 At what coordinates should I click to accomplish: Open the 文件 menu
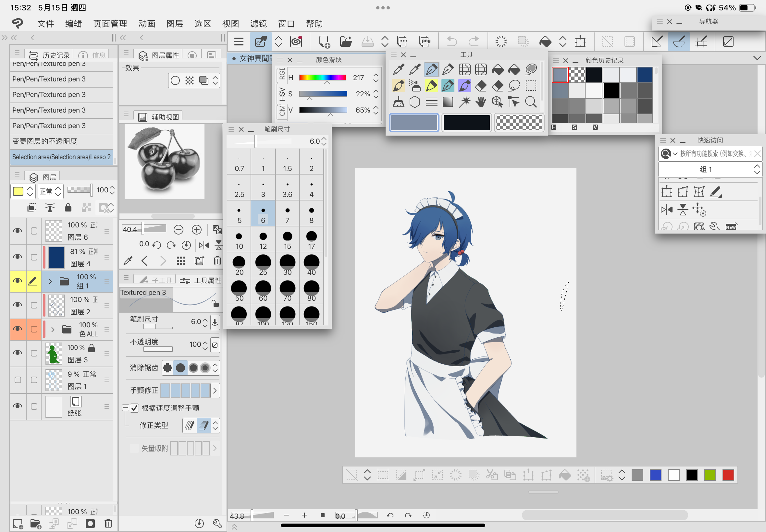tap(45, 23)
